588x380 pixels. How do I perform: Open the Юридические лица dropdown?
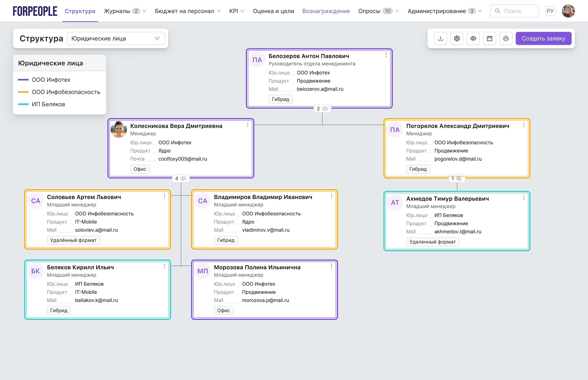[x=116, y=38]
